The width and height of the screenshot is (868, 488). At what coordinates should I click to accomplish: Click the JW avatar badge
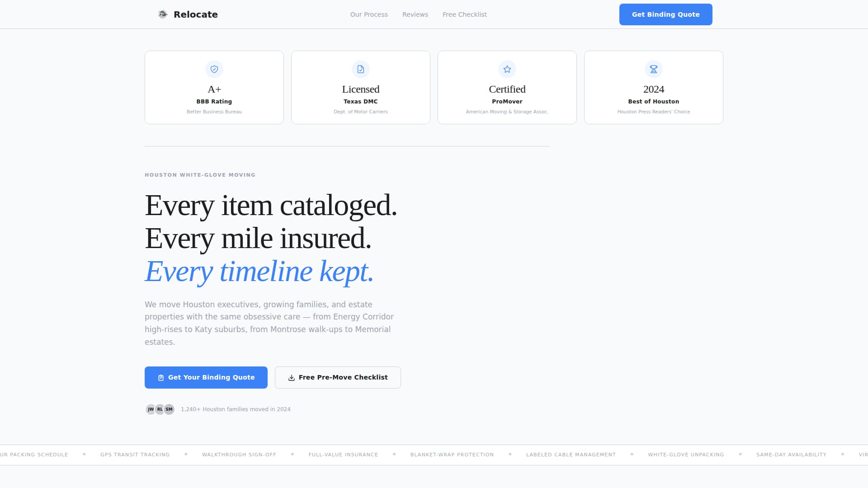tap(151, 409)
